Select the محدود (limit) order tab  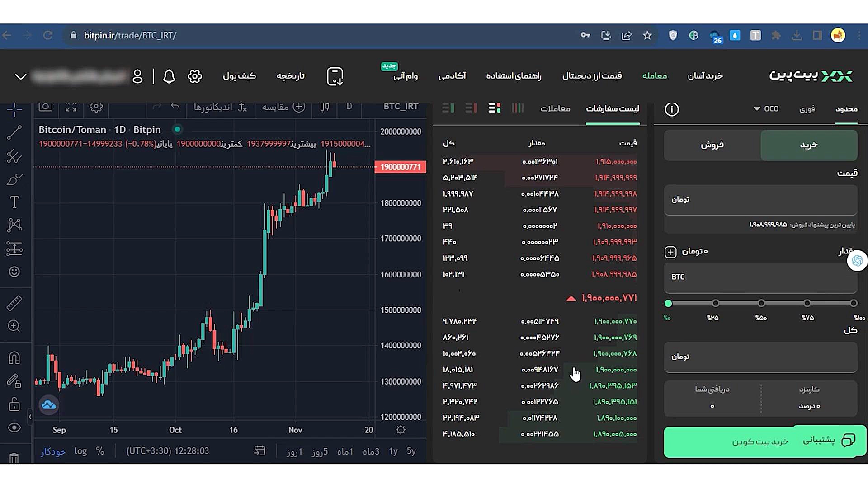846,109
